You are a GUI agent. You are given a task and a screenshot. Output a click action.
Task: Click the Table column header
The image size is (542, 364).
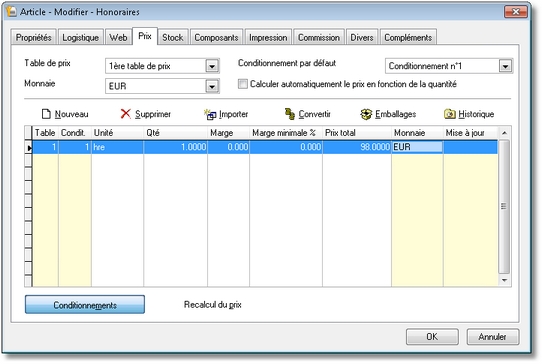45,133
